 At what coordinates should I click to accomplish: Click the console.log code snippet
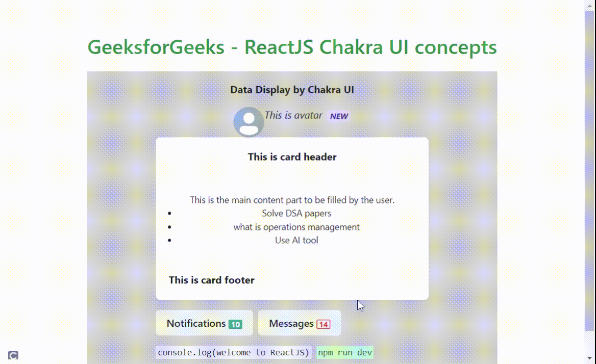coord(233,352)
